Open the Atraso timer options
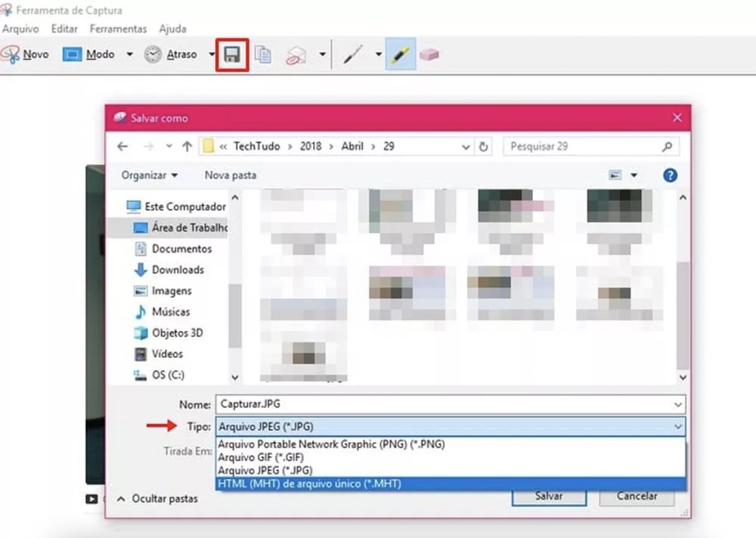 178,54
